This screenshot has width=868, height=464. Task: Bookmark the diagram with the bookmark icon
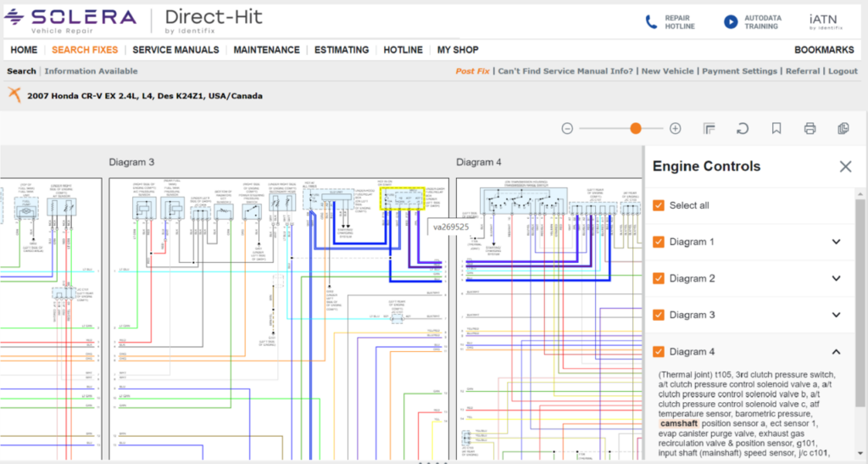[776, 128]
